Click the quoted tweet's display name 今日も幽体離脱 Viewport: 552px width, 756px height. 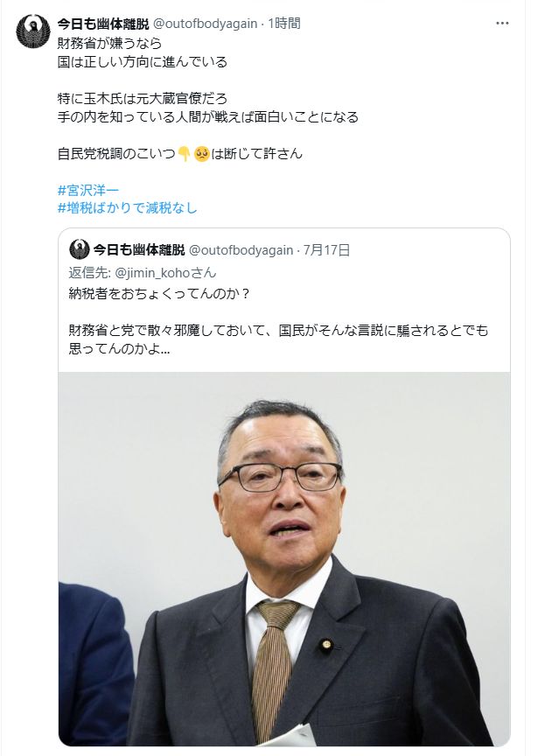(x=139, y=250)
